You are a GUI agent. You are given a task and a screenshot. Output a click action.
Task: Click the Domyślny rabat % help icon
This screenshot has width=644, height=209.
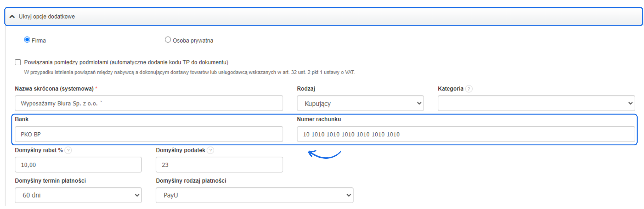pos(68,150)
